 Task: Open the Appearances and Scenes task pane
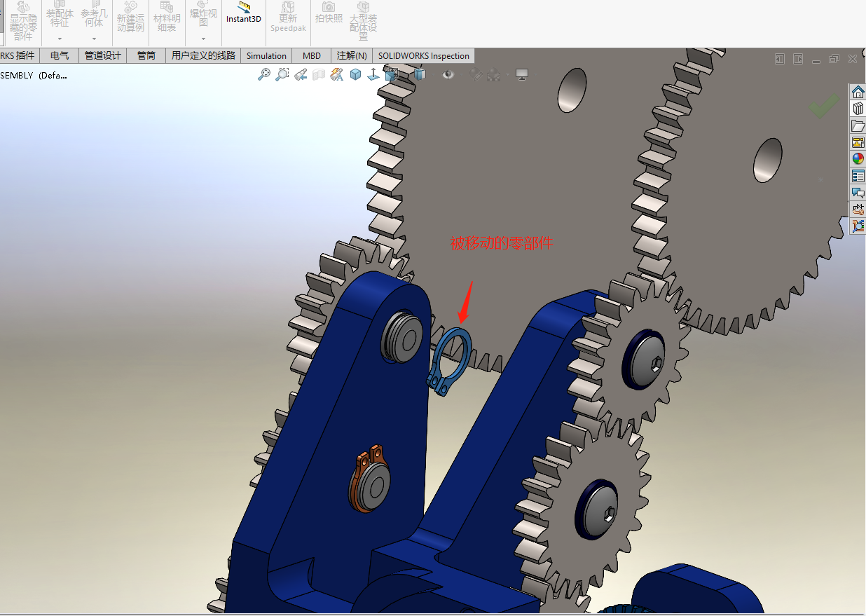[x=858, y=158]
